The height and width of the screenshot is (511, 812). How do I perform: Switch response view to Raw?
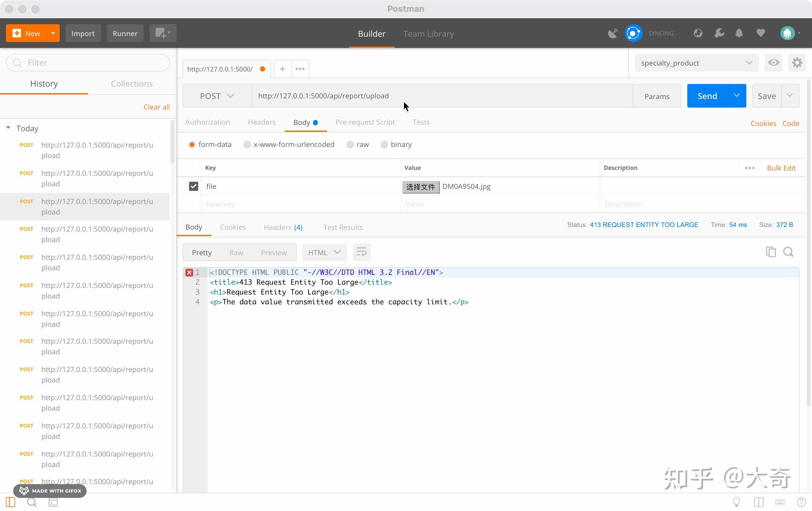[x=236, y=253]
